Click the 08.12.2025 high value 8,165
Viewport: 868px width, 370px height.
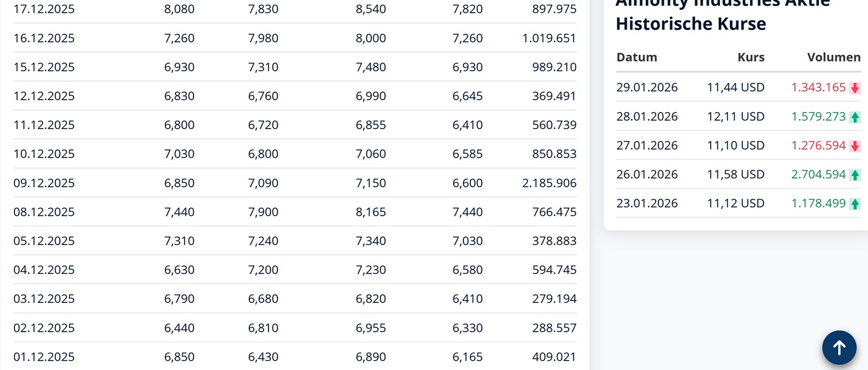(370, 212)
